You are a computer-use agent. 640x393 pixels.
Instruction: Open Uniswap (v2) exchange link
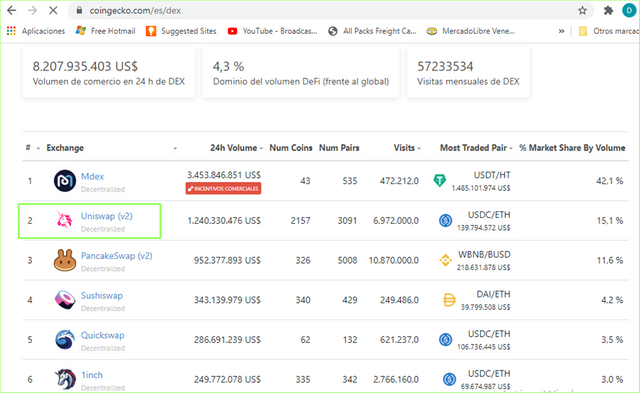pos(107,216)
